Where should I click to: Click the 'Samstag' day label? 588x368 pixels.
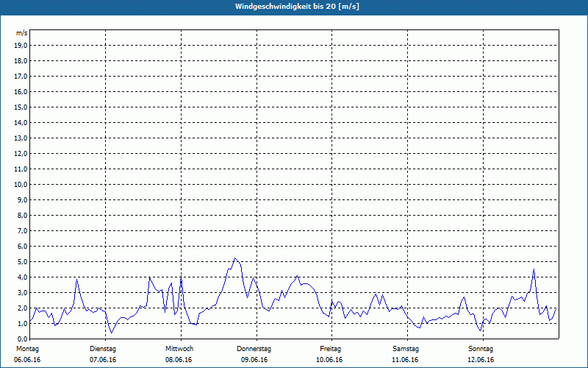[406, 349]
